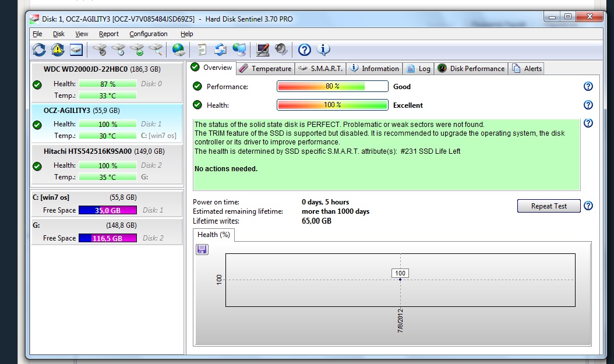Click green check status icon of WDC WD2000JD disk
Screen dimensions: 614x364
click(37, 84)
